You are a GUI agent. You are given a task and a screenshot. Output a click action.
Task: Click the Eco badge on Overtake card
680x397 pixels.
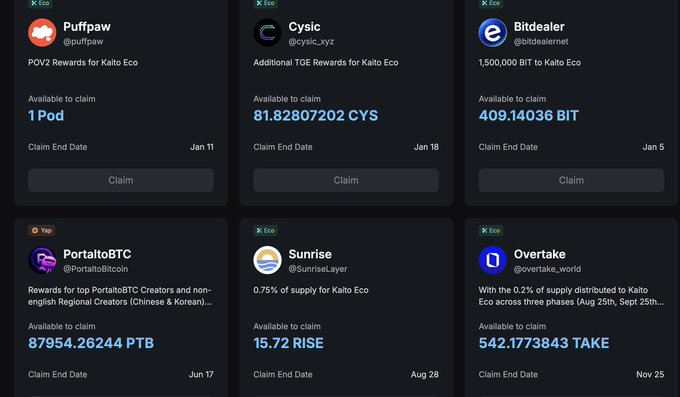tap(490, 230)
